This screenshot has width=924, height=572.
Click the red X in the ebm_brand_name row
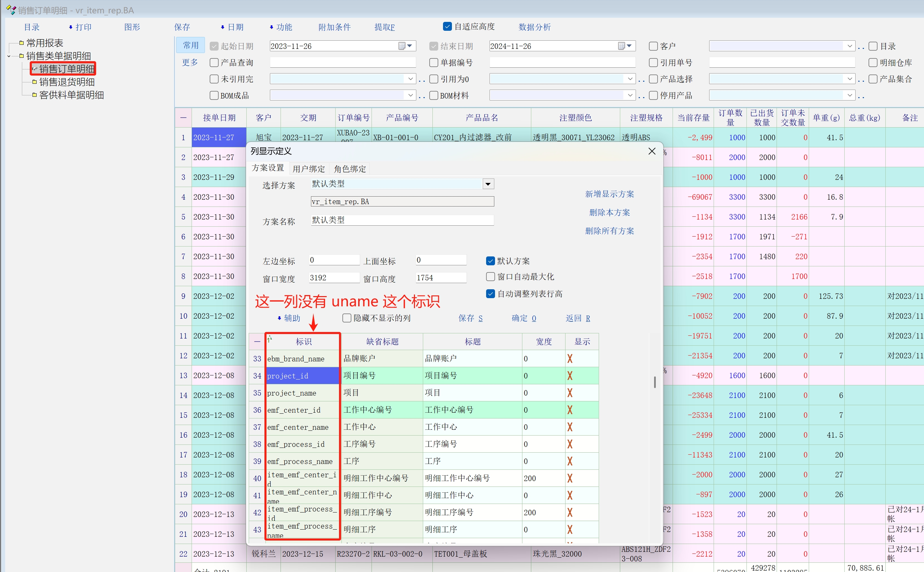pyautogui.click(x=570, y=359)
